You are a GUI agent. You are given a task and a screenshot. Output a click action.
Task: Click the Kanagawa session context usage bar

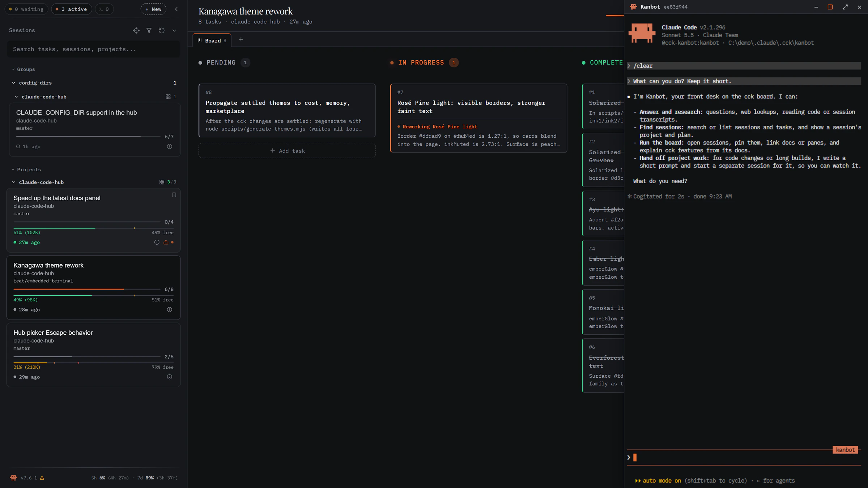pos(93,295)
